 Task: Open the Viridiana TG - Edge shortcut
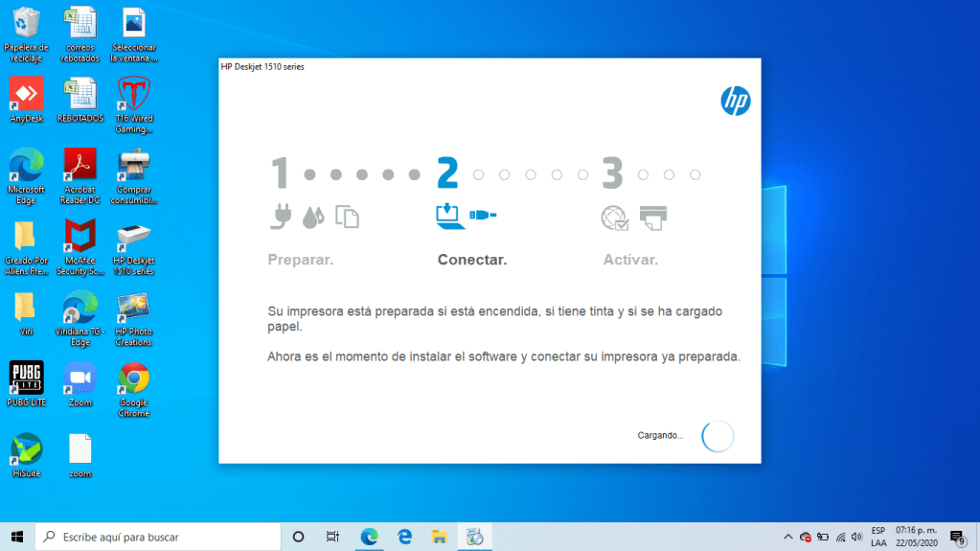pos(80,318)
